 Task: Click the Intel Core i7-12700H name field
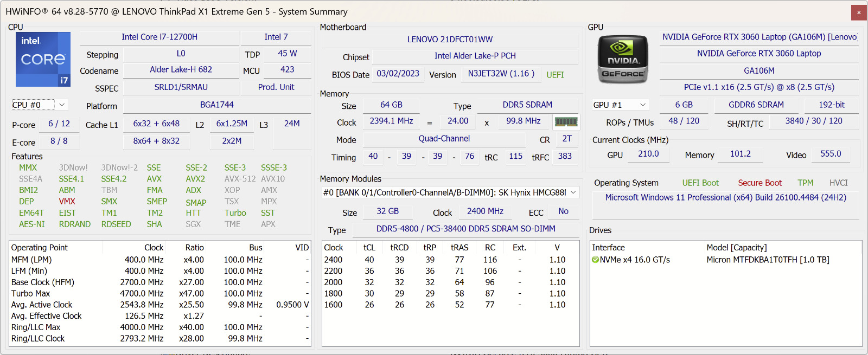[x=159, y=37]
